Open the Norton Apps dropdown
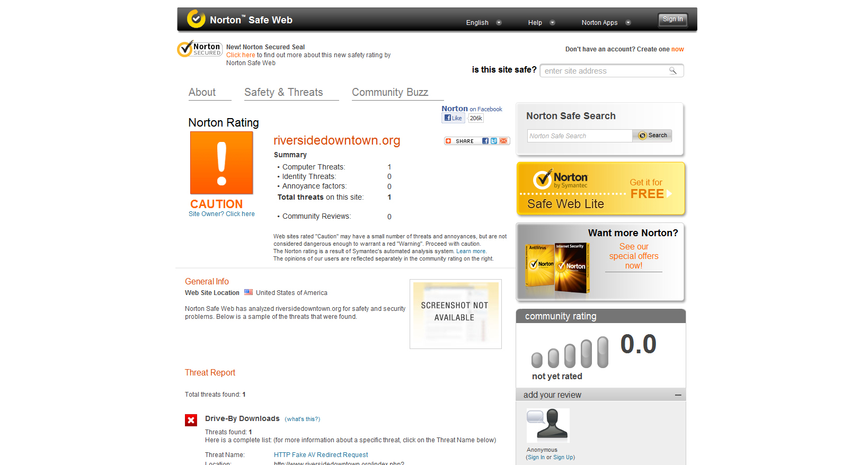 606,23
